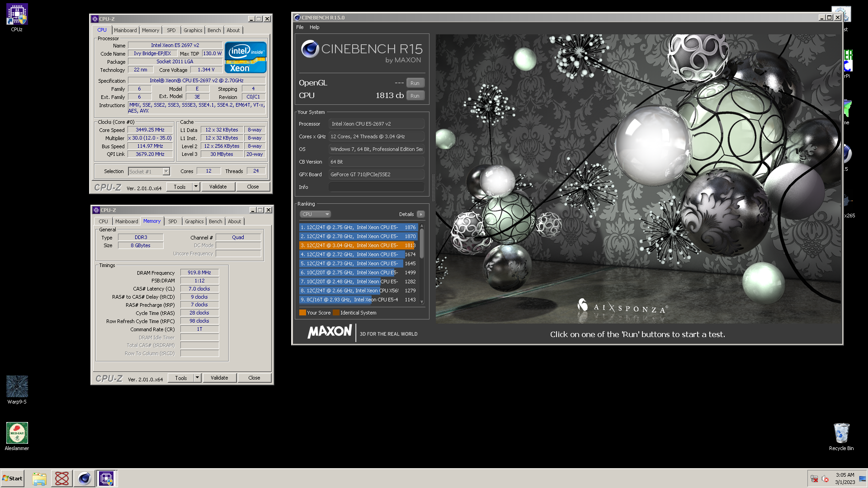Click Validate in the Memory CPU-Z window
This screenshot has width=868, height=488.
(x=219, y=378)
